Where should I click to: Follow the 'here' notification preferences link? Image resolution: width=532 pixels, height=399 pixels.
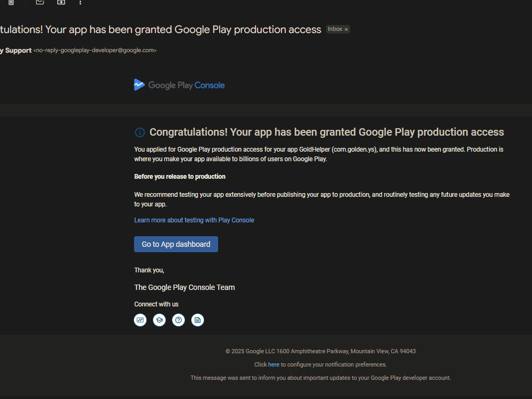[x=273, y=364]
